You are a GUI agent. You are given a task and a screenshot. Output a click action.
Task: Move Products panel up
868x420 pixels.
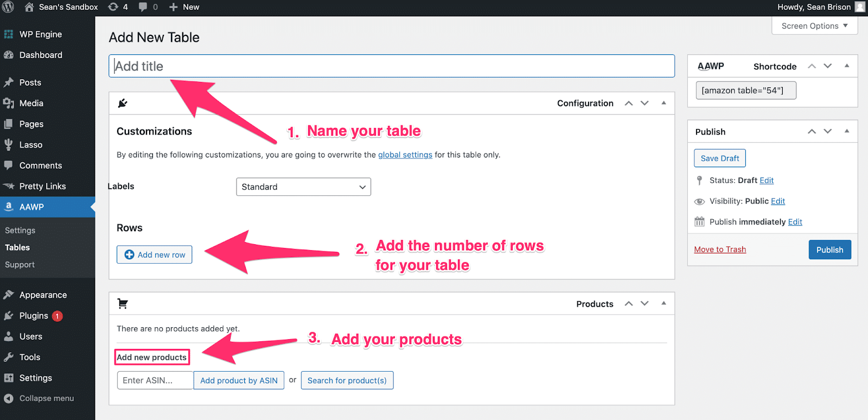coord(629,303)
